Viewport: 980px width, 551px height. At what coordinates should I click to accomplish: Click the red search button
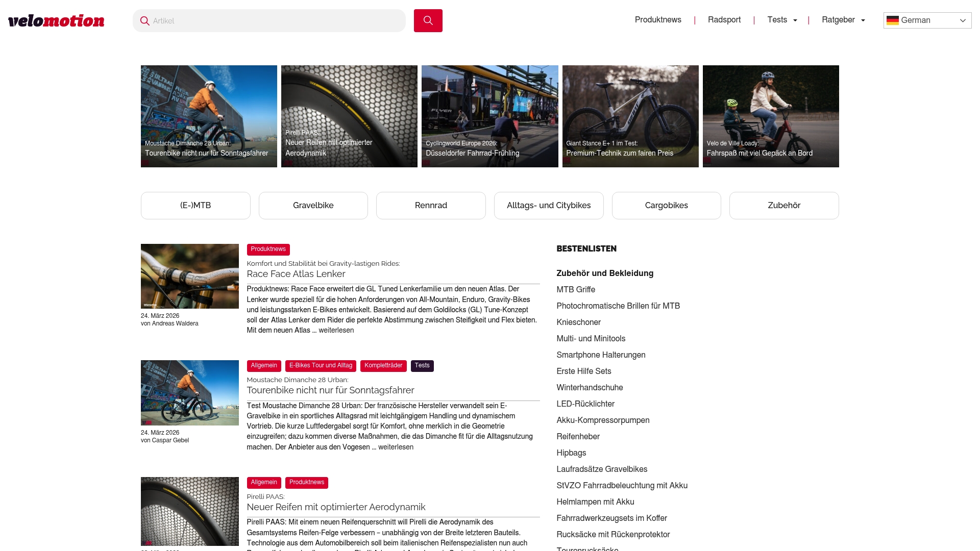click(x=428, y=20)
